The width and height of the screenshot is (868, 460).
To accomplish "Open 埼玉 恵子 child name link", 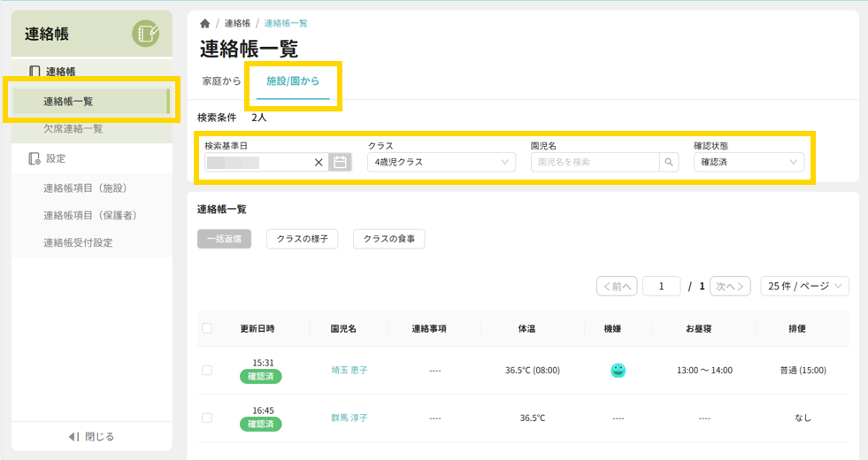I will (x=349, y=371).
